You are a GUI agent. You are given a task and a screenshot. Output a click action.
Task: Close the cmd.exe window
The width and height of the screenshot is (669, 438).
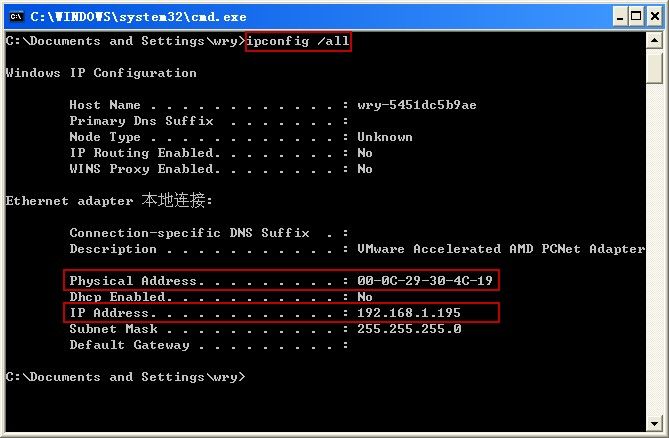[655, 17]
